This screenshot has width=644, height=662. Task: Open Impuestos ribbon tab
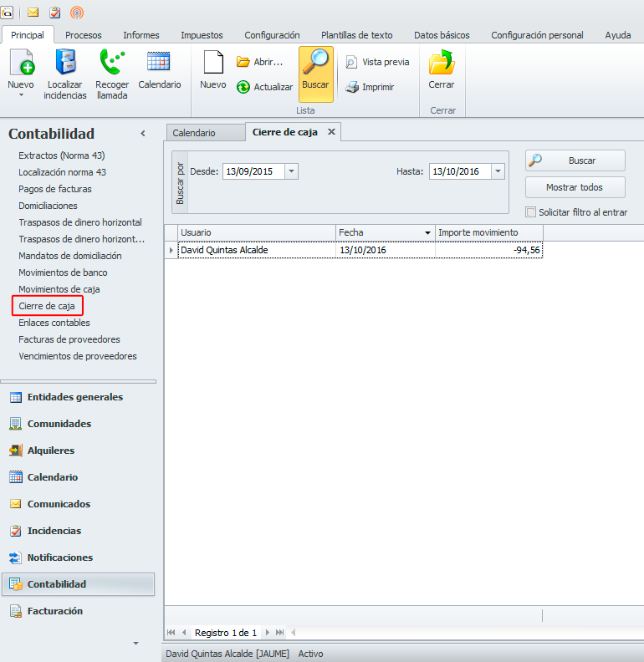[202, 35]
